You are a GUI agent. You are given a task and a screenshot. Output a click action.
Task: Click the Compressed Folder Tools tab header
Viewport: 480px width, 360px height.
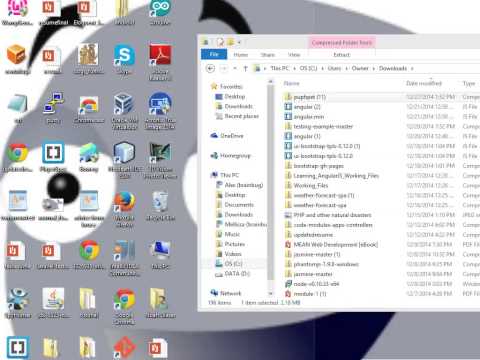(x=342, y=43)
